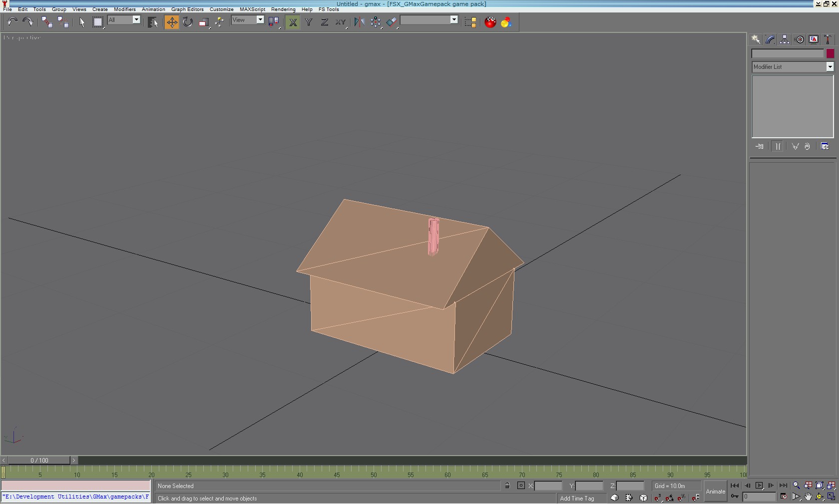The image size is (839, 504).
Task: Activate the Select and Move tool
Action: [x=172, y=22]
